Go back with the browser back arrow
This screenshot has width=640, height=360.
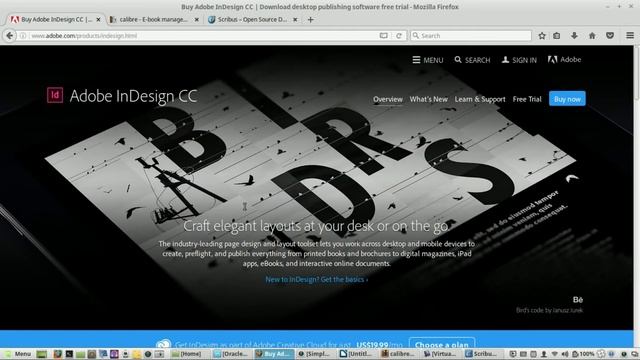9,36
